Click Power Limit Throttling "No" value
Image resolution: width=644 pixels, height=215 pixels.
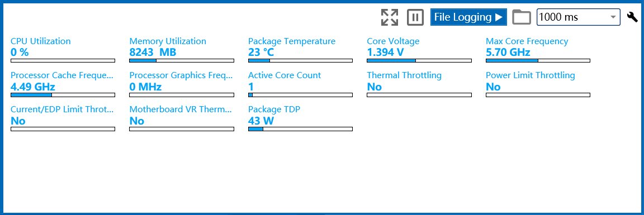pos(493,87)
